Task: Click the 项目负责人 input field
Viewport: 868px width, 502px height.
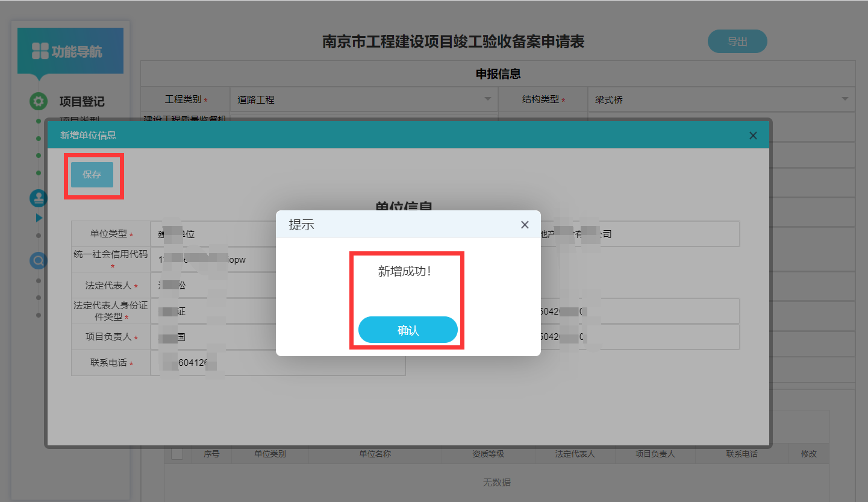Action: (x=277, y=337)
